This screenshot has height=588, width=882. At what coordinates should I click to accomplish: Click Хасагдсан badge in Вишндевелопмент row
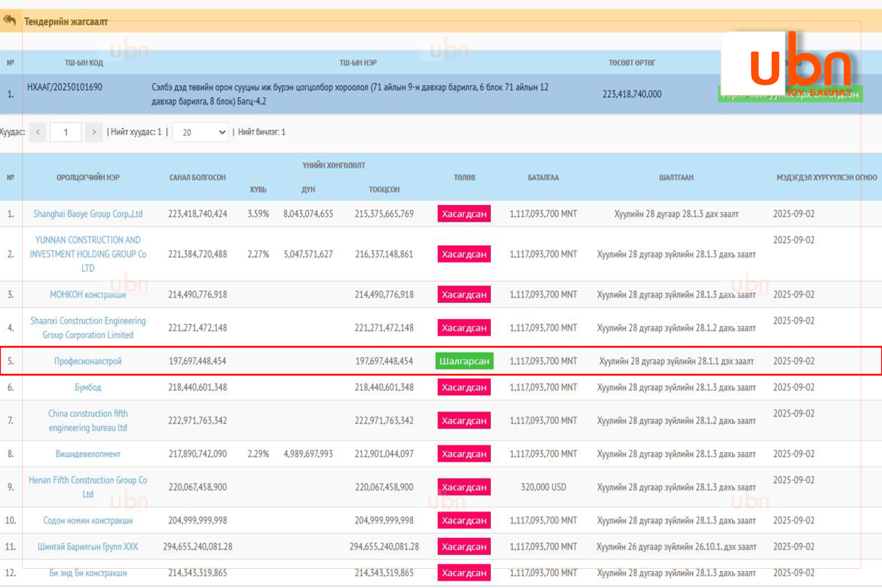coord(464,454)
